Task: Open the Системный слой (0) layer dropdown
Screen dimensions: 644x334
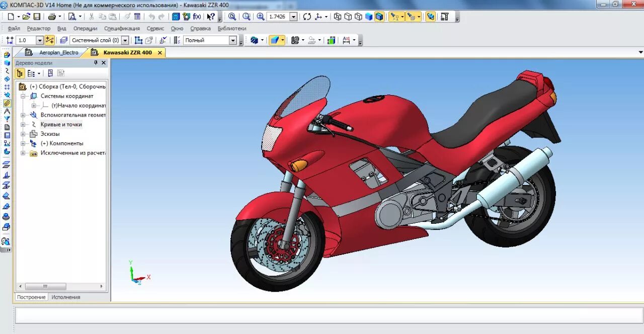Action: [x=125, y=40]
